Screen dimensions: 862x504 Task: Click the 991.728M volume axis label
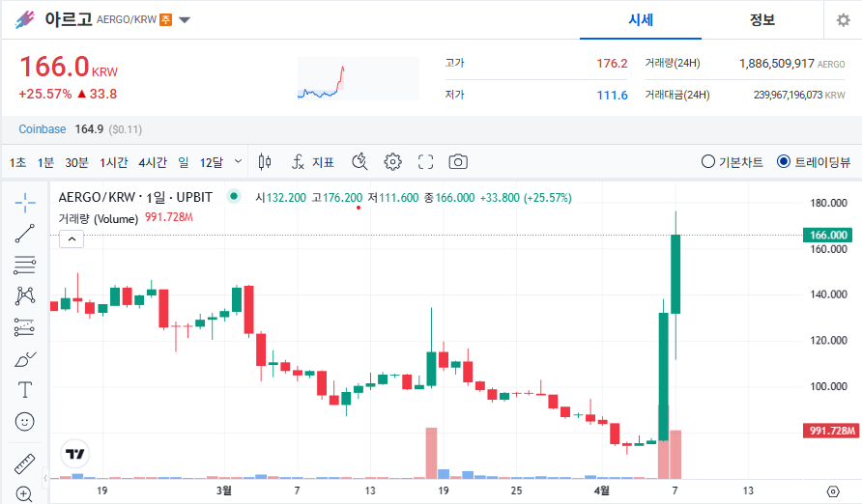(831, 431)
